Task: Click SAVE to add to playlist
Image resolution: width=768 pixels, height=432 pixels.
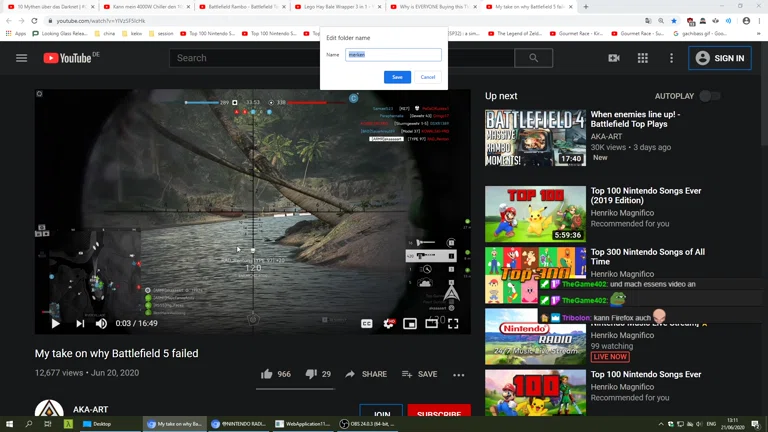Action: pos(420,374)
